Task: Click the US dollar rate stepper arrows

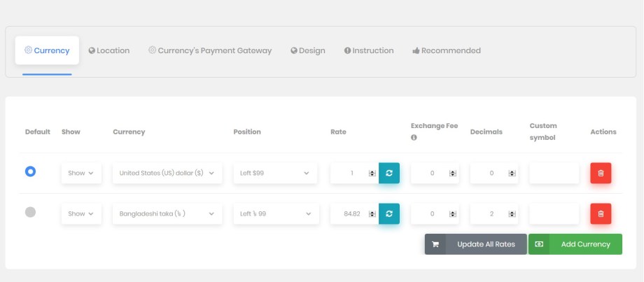Action: pyautogui.click(x=372, y=174)
